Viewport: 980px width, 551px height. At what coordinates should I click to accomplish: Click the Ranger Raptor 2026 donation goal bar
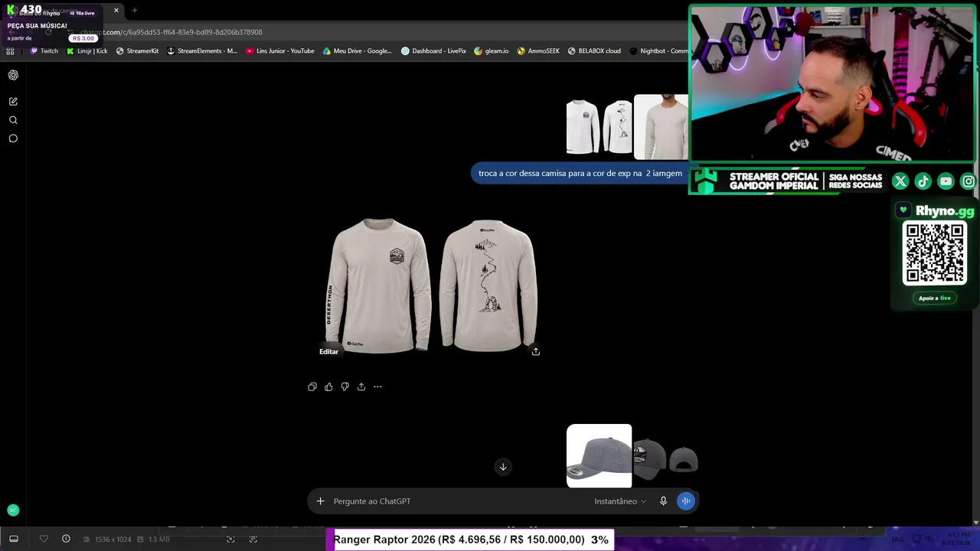[472, 540]
